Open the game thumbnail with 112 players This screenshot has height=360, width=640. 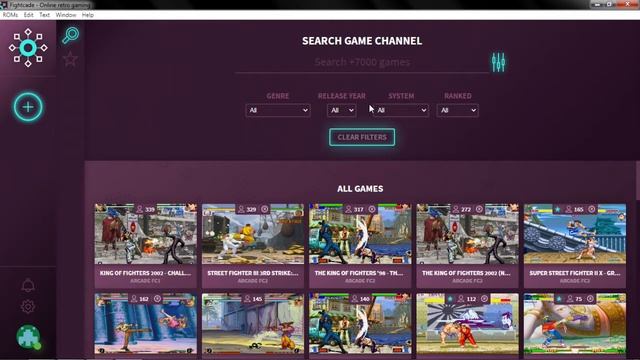pos(467,323)
